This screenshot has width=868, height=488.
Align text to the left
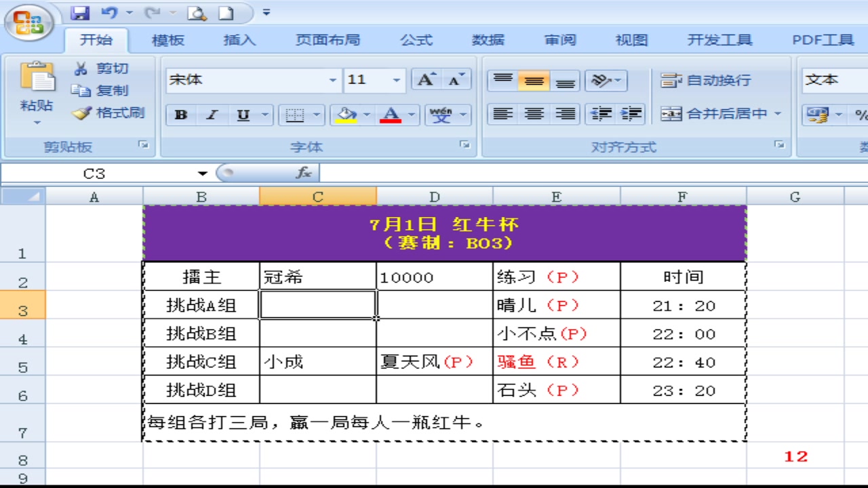pos(502,113)
